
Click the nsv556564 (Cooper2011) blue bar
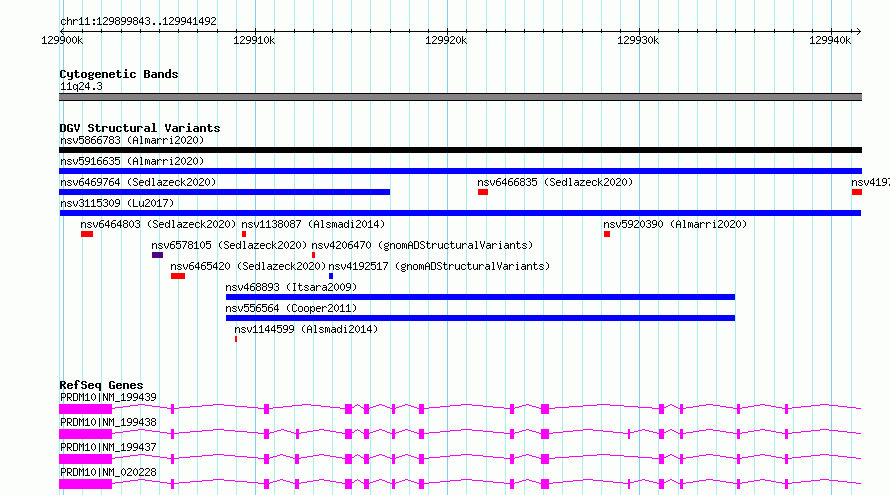point(480,318)
